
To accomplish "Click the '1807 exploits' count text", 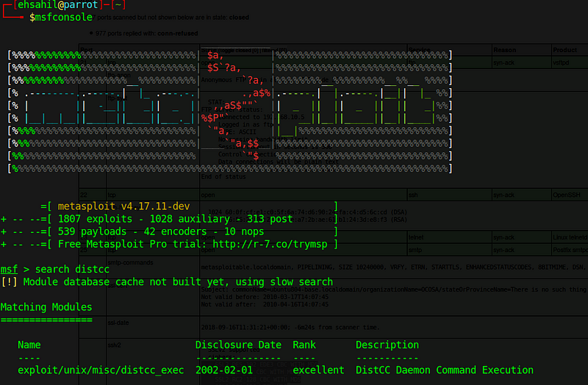I will click(x=96, y=219).
